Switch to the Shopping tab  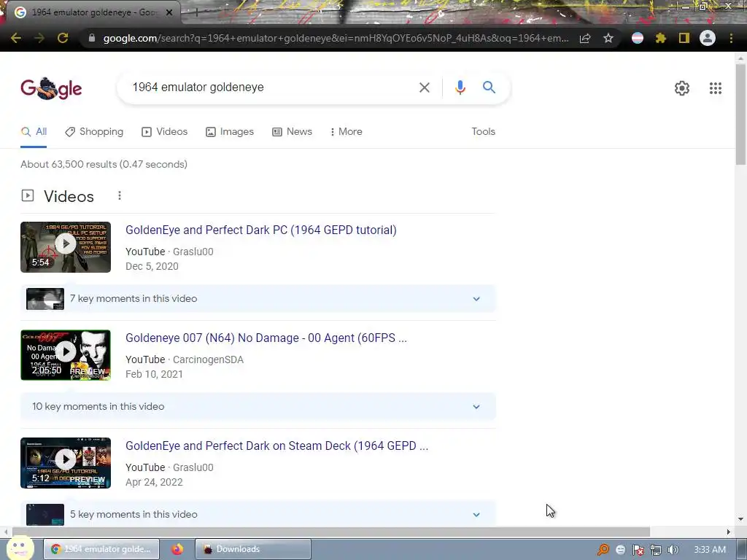click(x=94, y=132)
